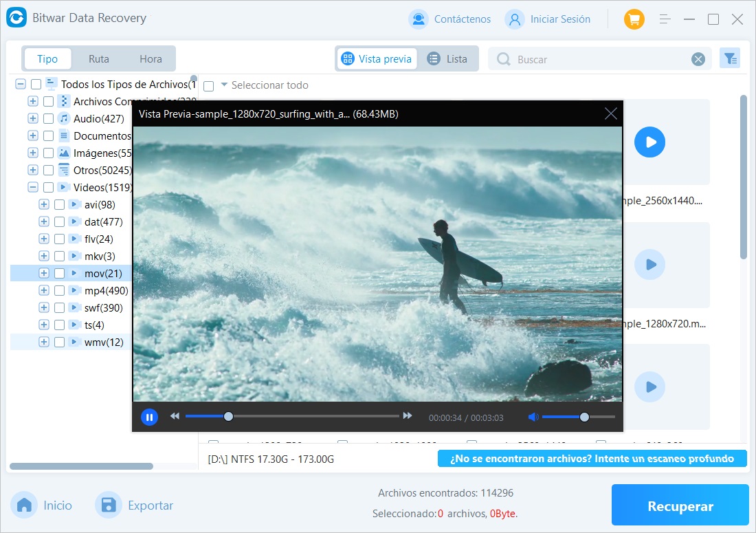Open the shopping cart icon
Image resolution: width=756 pixels, height=533 pixels.
[634, 19]
